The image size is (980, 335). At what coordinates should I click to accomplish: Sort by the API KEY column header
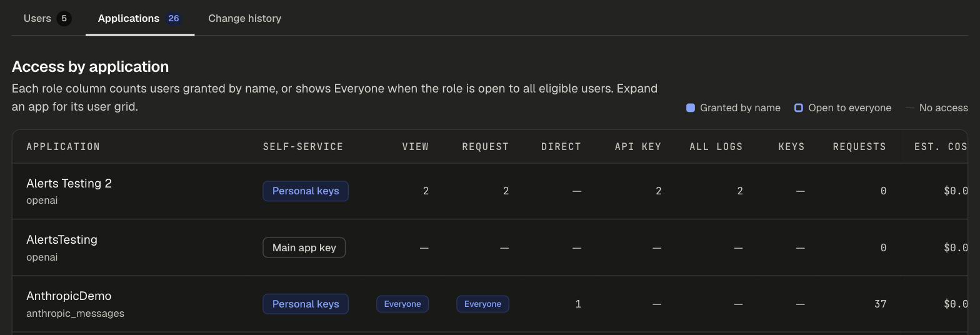click(638, 146)
